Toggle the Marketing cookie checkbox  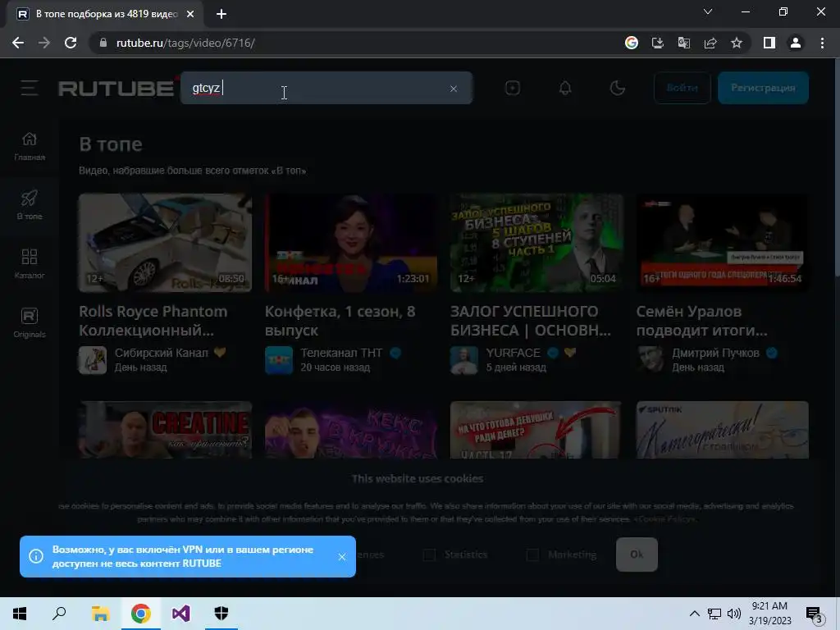(532, 555)
